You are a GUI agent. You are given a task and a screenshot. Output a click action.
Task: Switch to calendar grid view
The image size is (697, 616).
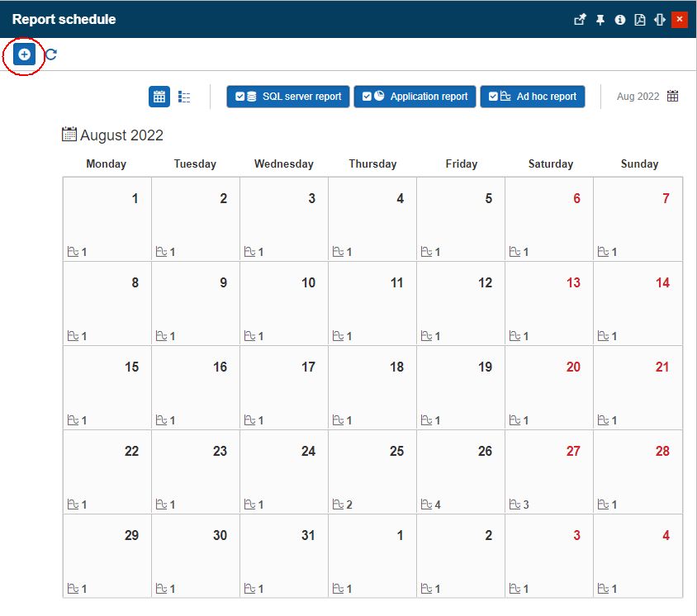point(159,97)
